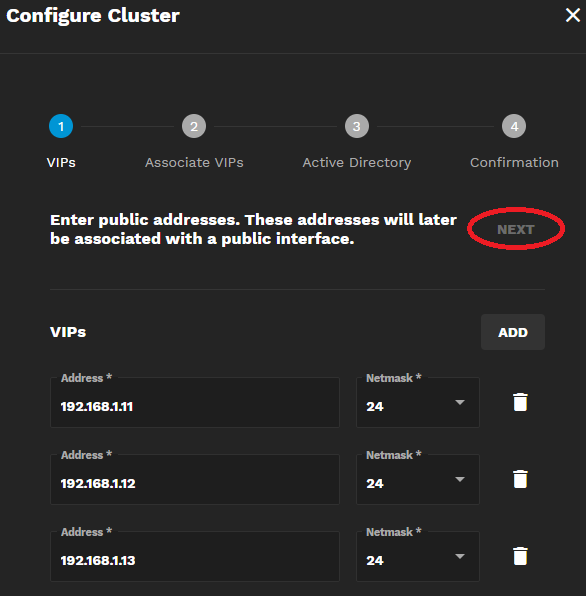Click into the 192.168.1.13 address field
Image resolution: width=586 pixels, height=596 pixels.
[x=195, y=556]
